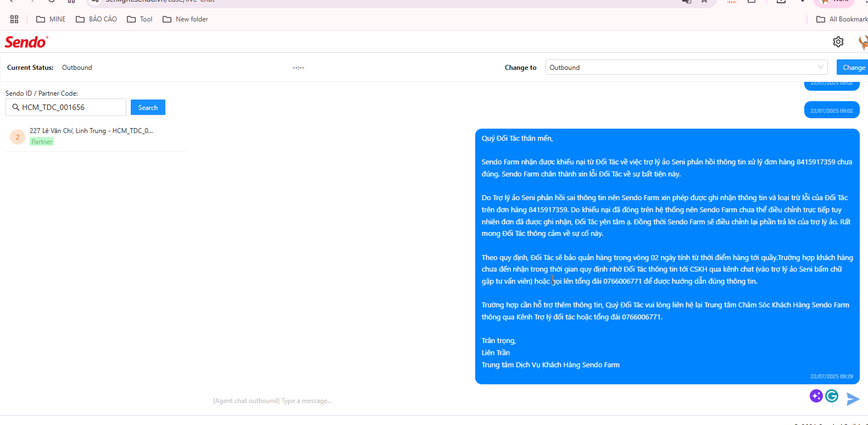Open the Tool bookmark folder
This screenshot has width=868, height=425.
click(x=140, y=19)
